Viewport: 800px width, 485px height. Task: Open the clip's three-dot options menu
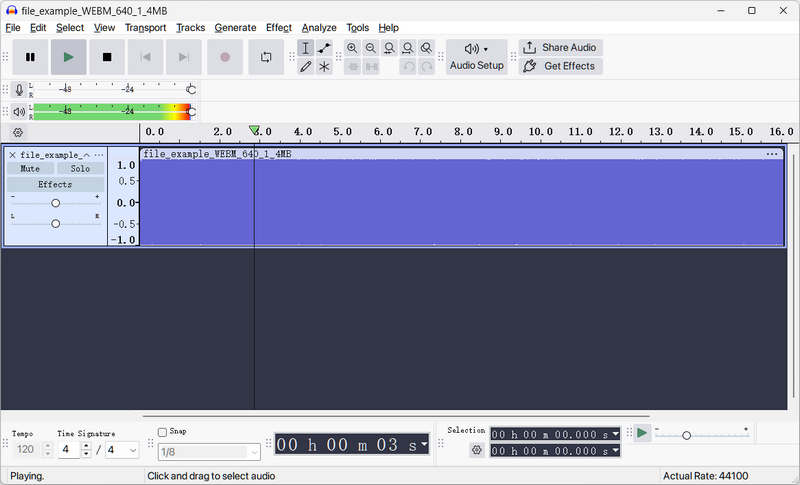[x=771, y=154]
